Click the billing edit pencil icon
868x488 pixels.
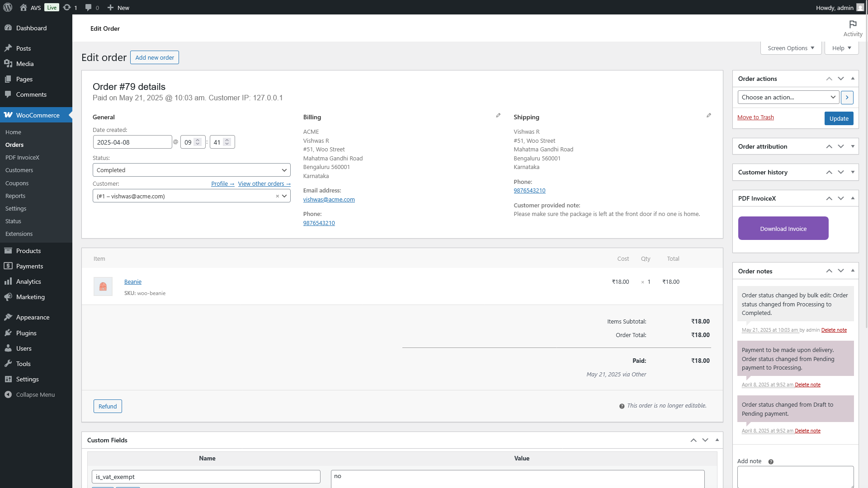(x=498, y=116)
